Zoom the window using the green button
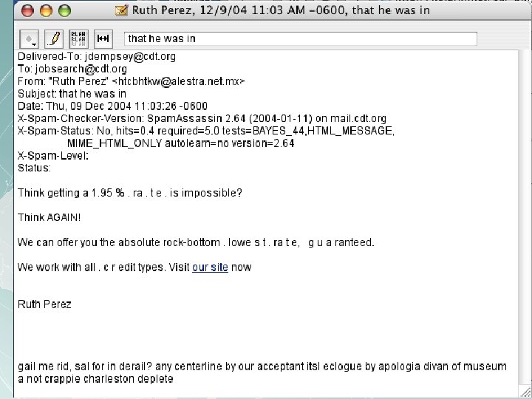Image resolution: width=532 pixels, height=399 pixels. tap(66, 12)
